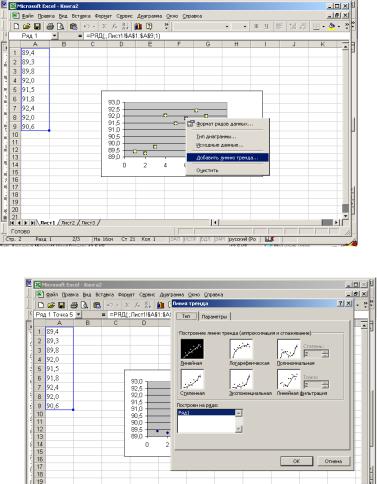Screen dimensions: 377x484
Task: Choose the Экспоненциальная trendline type
Action: [x=241, y=379]
